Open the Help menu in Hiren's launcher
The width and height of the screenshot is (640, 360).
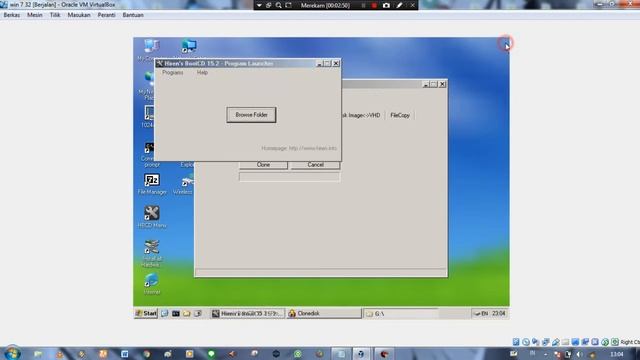pos(202,72)
